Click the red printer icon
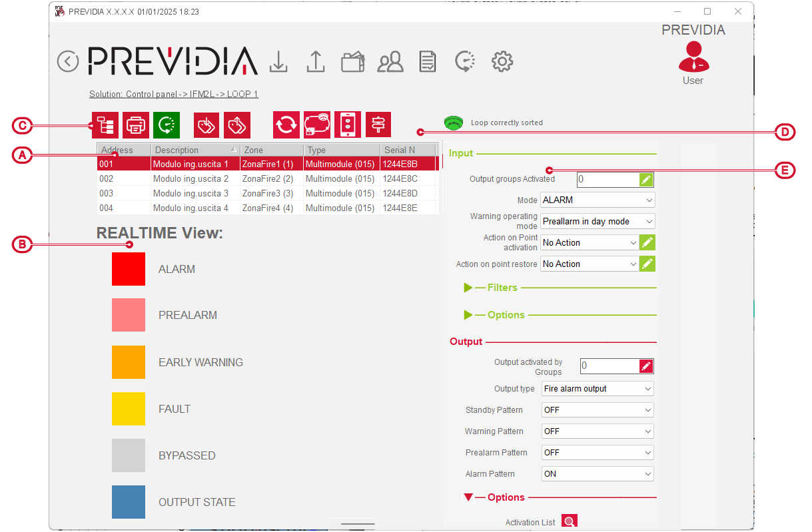 136,125
